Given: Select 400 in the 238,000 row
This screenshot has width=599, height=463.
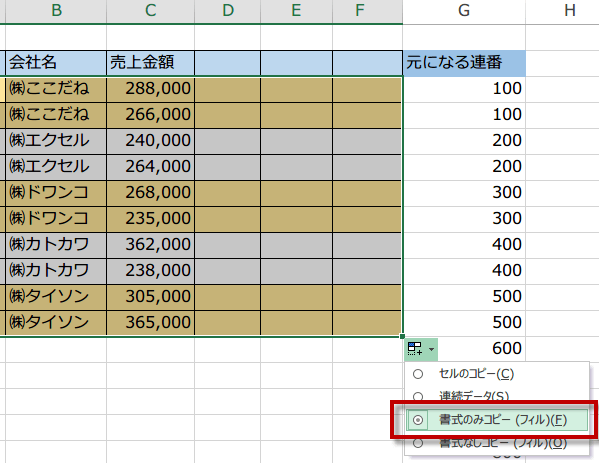Looking at the screenshot, I should click(464, 271).
